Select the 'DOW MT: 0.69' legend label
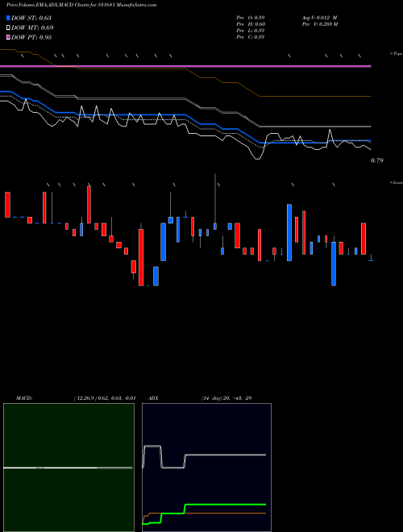 coord(32,28)
